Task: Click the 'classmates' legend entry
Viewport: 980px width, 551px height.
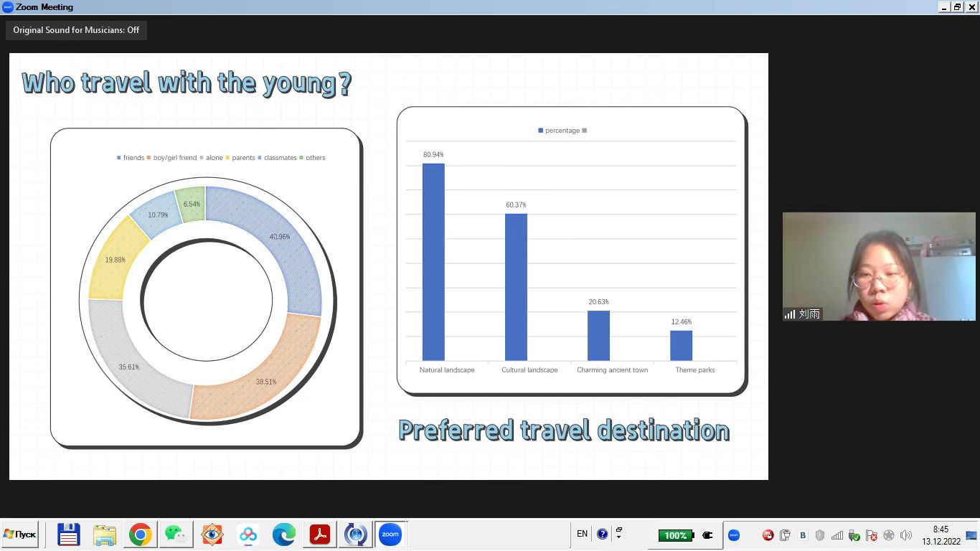Action: pyautogui.click(x=277, y=158)
